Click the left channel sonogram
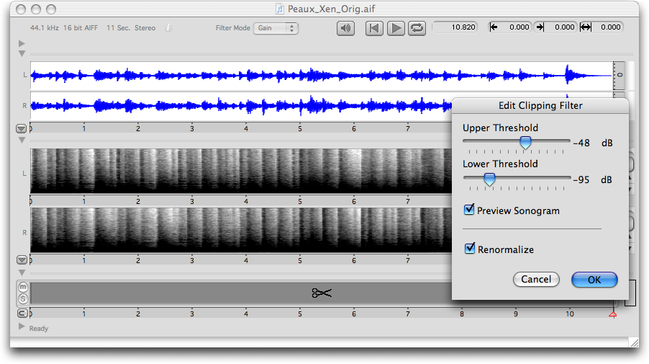The width and height of the screenshot is (649, 364). [241, 171]
